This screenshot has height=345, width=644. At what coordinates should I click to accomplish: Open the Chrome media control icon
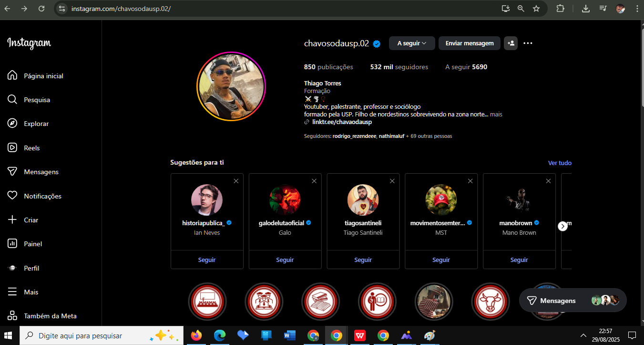point(603,9)
